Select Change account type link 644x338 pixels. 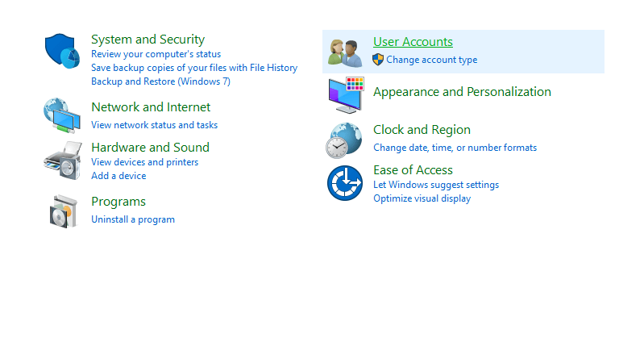pos(432,60)
